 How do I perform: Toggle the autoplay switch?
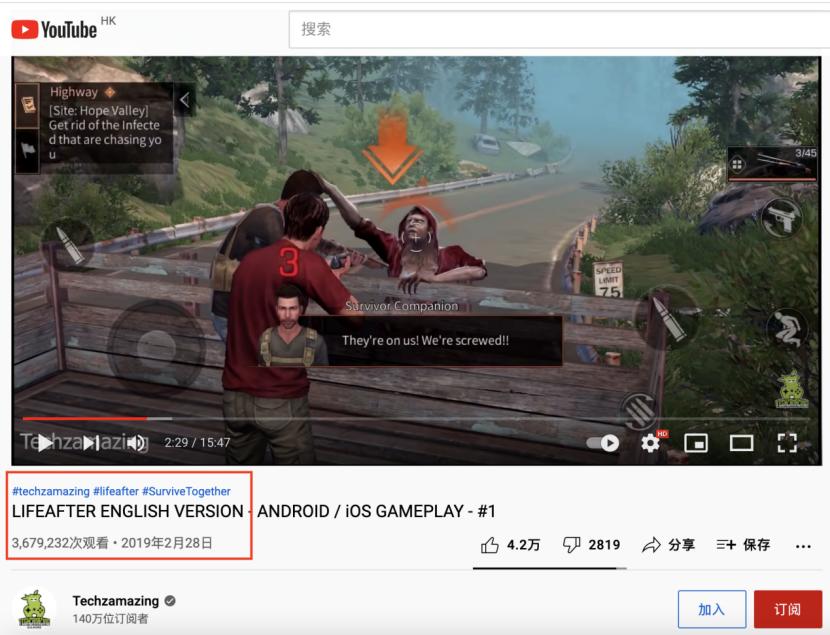pos(603,443)
